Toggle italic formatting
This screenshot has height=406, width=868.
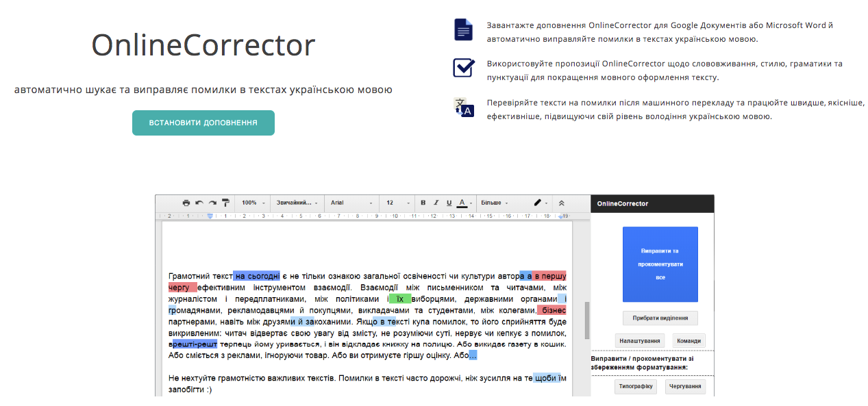pos(436,203)
